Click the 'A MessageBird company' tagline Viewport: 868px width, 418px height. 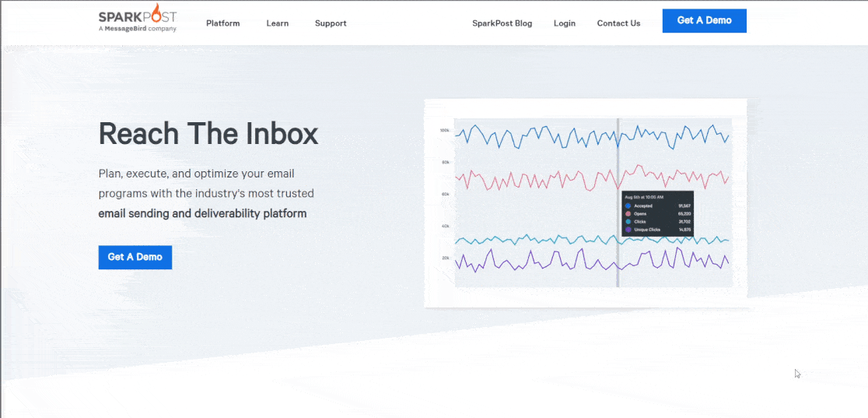(x=138, y=28)
